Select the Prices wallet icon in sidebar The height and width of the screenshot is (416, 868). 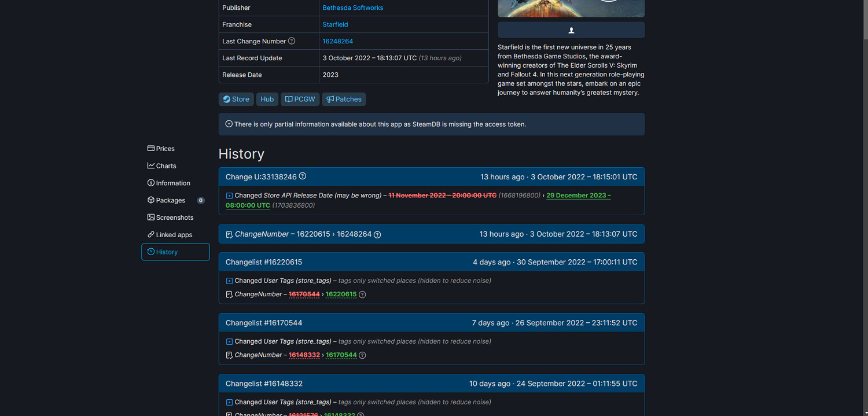tap(151, 148)
